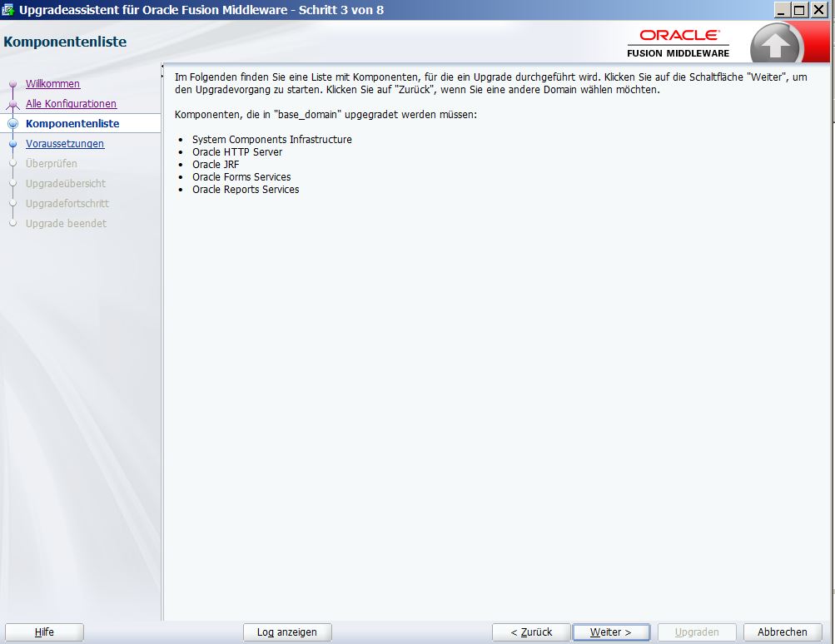Viewport: 835px width, 644px height.
Task: Go back with the Zurück button
Action: pos(531,632)
